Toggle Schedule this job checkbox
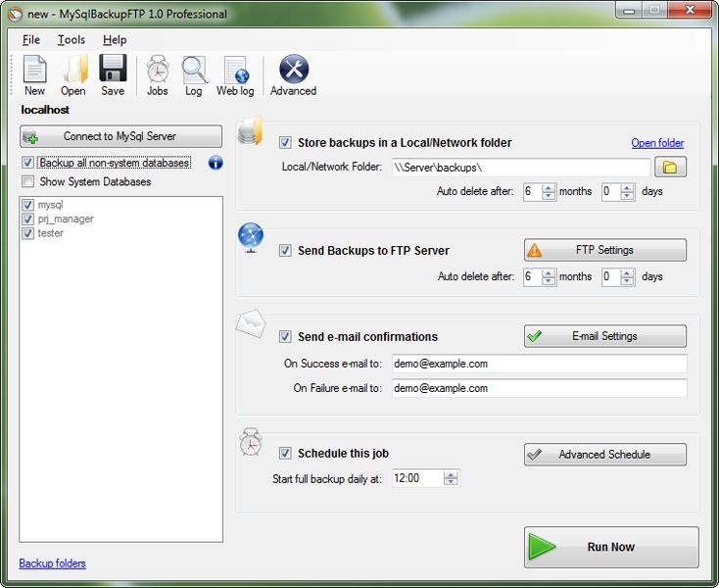The image size is (719, 588). (285, 453)
